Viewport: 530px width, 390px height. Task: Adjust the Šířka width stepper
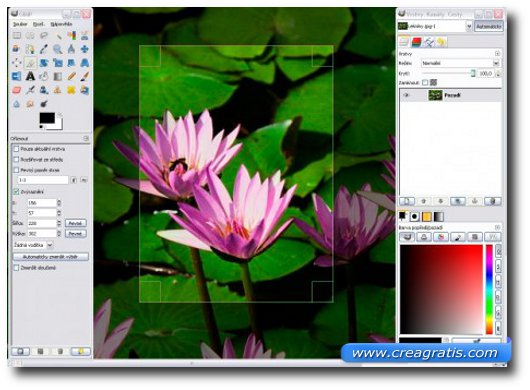point(59,223)
